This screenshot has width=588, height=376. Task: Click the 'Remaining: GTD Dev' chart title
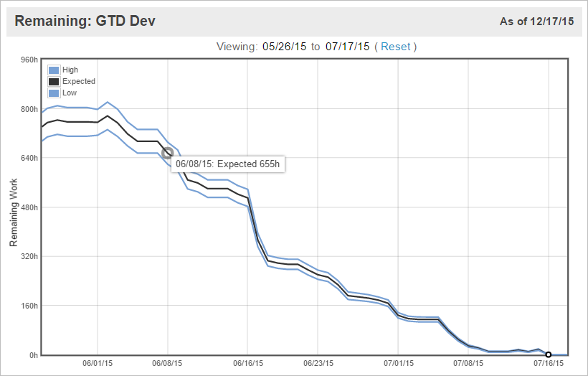(85, 22)
